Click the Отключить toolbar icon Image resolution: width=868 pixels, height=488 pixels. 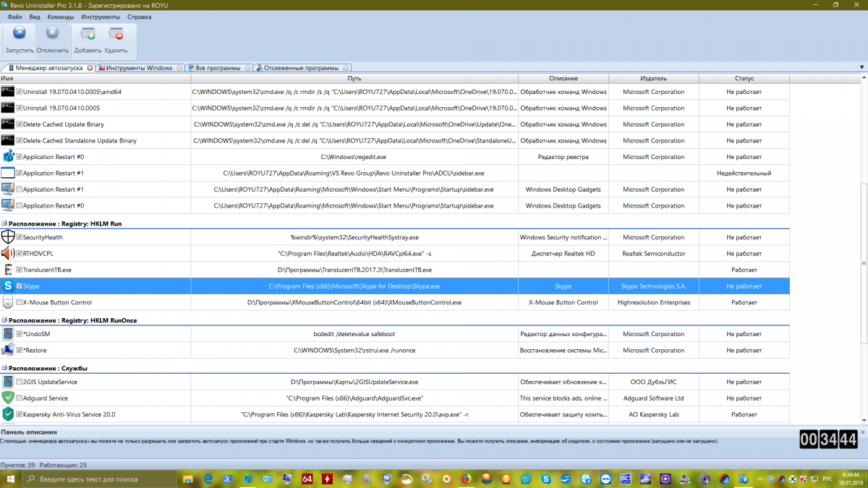pyautogui.click(x=52, y=33)
